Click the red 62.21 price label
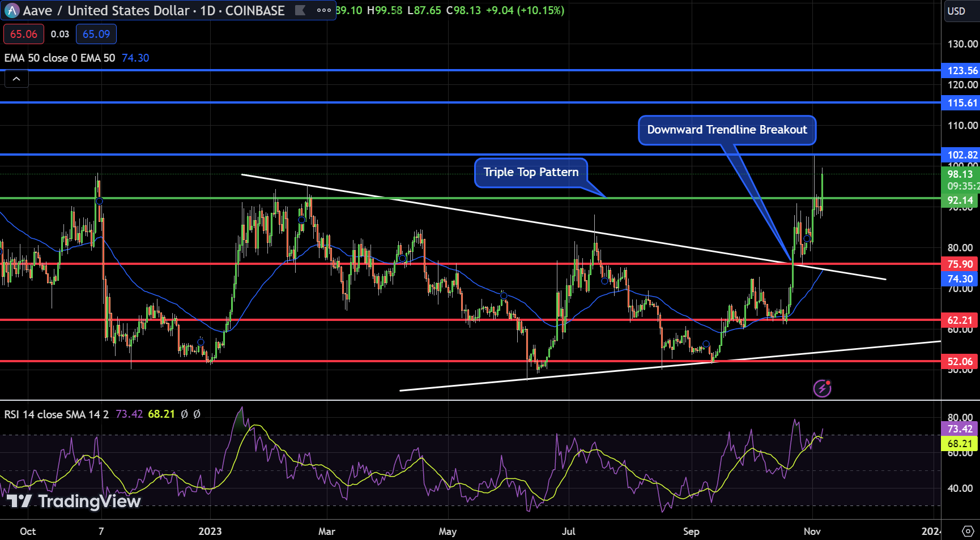Image resolution: width=980 pixels, height=540 pixels. (960, 320)
